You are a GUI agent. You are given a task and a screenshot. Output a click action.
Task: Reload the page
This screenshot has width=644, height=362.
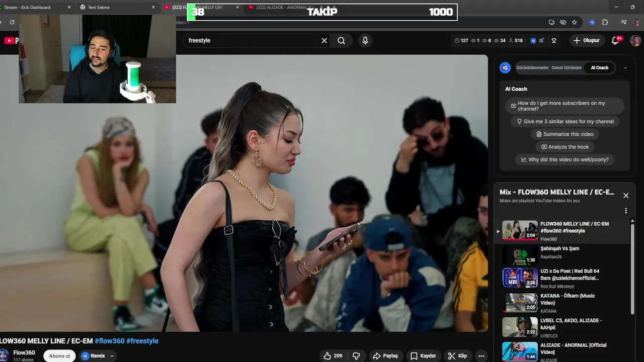point(12,22)
